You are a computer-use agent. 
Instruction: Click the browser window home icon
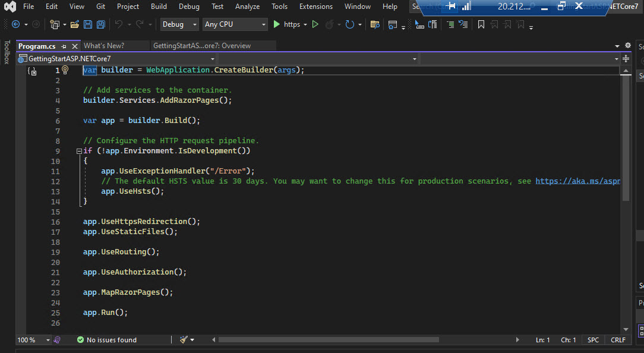tap(392, 24)
